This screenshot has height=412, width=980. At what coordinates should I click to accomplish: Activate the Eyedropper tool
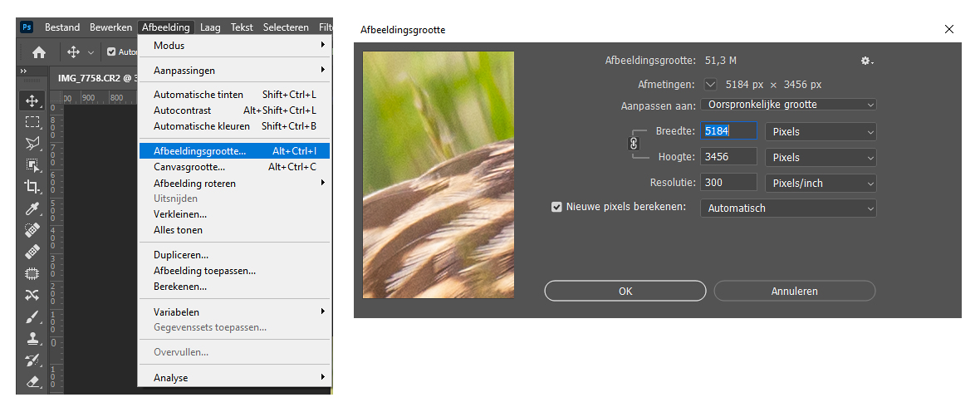coord(32,208)
